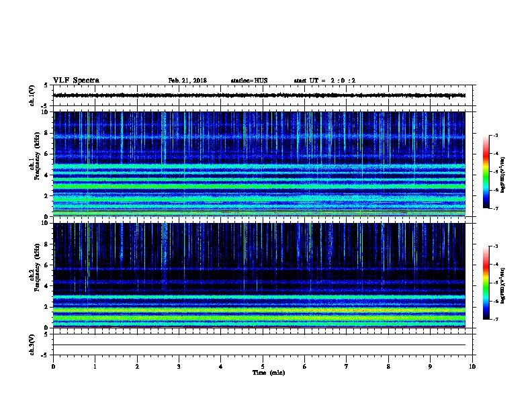This screenshot has width=532, height=411.
Task: Click the ch.1(V) waveform trace
Action: [259, 95]
